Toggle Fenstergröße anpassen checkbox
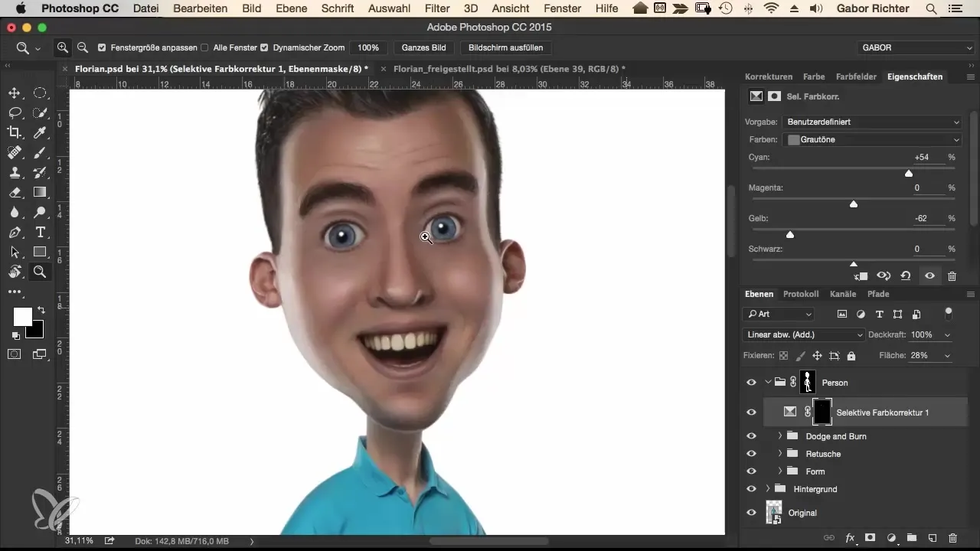 click(102, 47)
